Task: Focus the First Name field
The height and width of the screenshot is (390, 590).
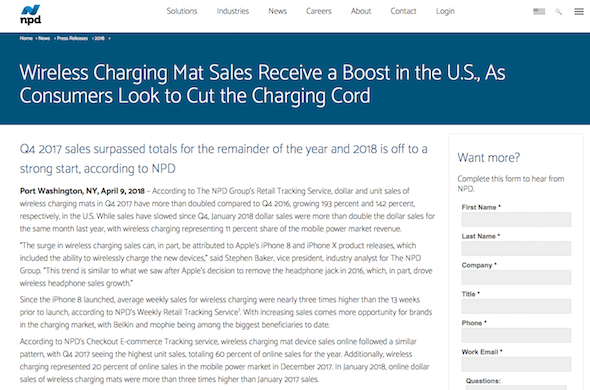Action: click(x=516, y=219)
